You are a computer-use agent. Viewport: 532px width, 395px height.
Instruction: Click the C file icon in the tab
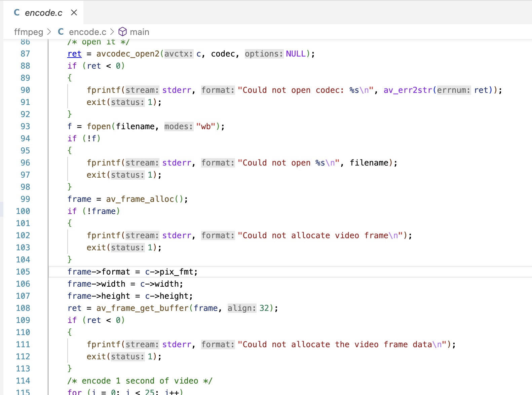[17, 13]
